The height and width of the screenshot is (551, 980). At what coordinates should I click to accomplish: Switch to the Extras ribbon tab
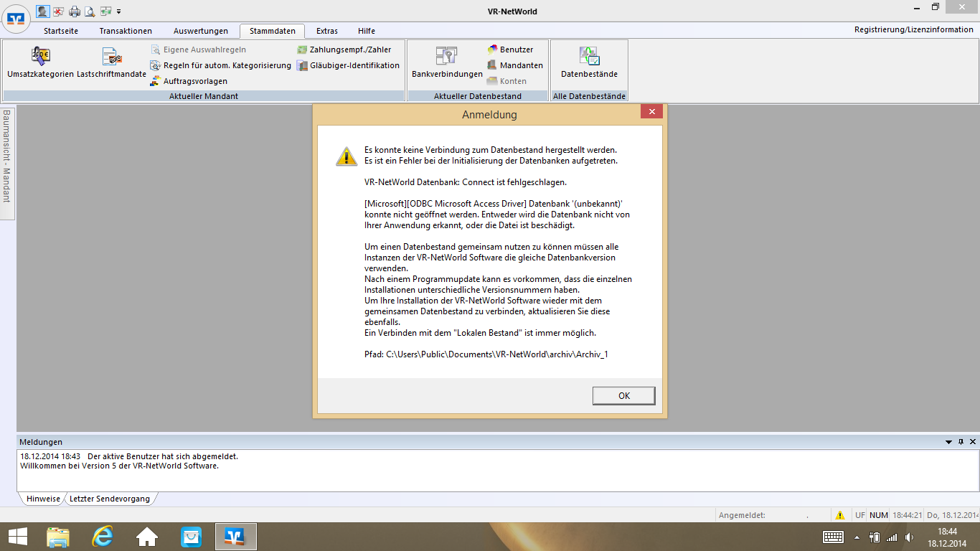coord(327,31)
